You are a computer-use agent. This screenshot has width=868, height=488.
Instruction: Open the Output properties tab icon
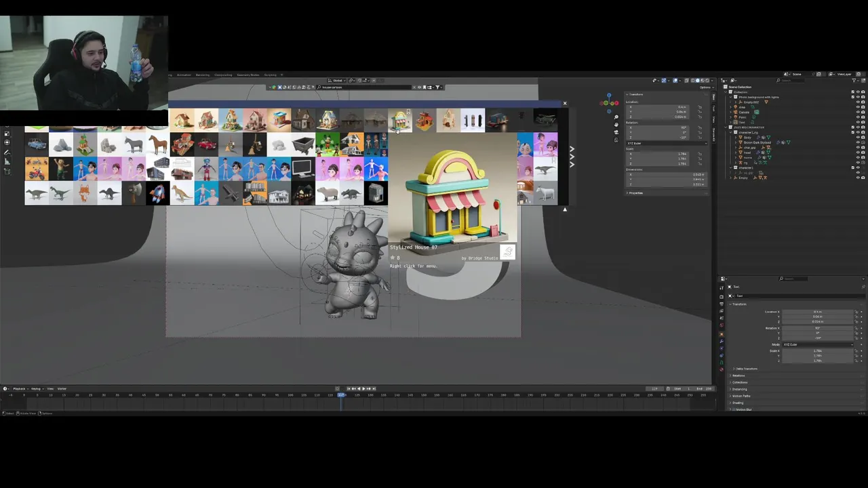pos(722,304)
